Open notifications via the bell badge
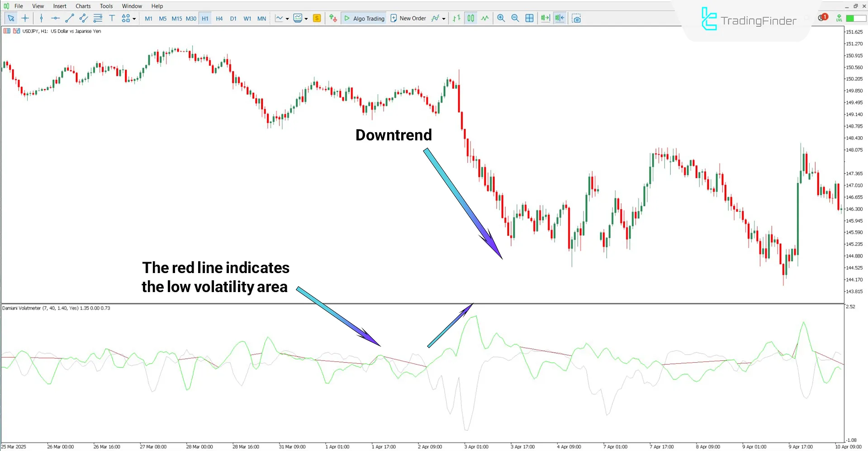This screenshot has height=451, width=868. click(x=821, y=17)
